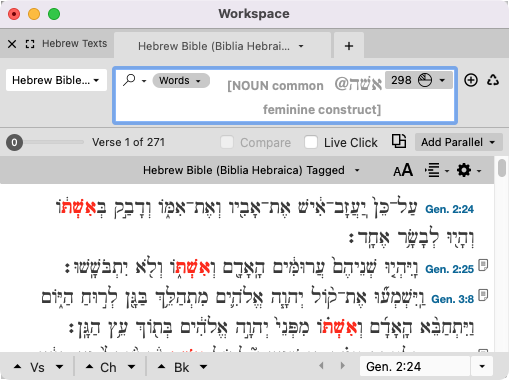Select the Hebrew Bible (Biblia Hebrai... tab
Viewport: 509px width, 380px height.
coord(222,46)
